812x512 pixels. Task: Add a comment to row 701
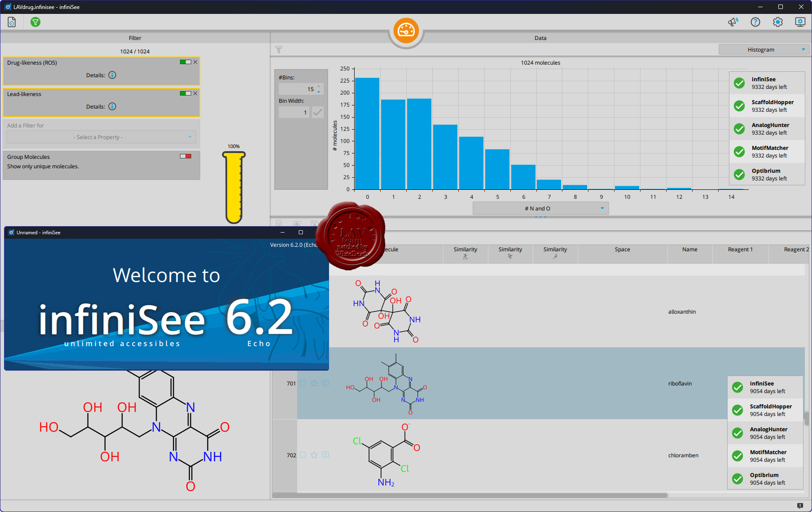tap(325, 383)
